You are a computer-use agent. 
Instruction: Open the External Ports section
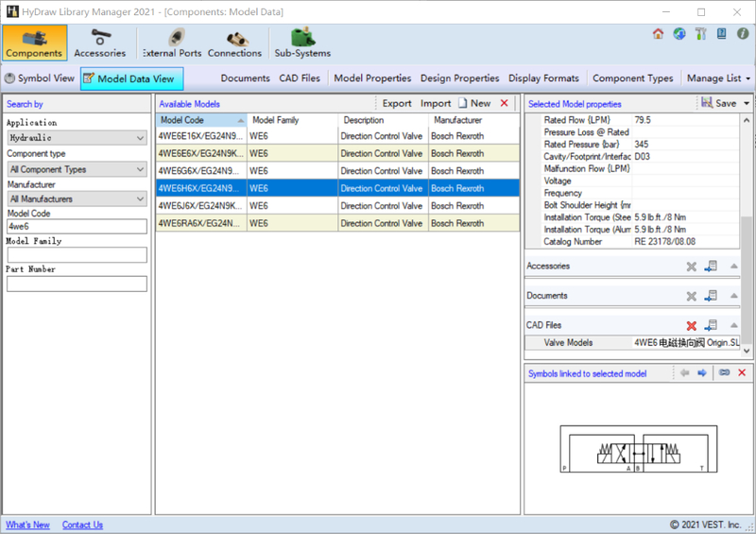pyautogui.click(x=172, y=43)
